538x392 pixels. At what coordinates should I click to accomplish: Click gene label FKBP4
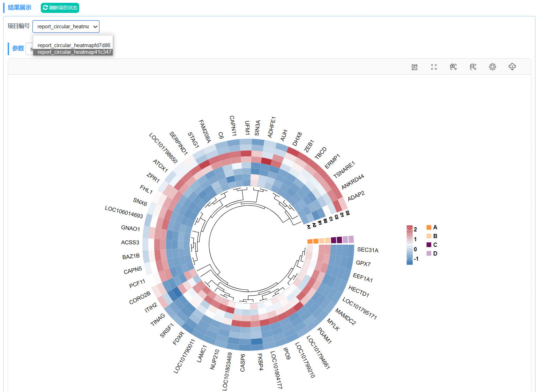(x=260, y=362)
